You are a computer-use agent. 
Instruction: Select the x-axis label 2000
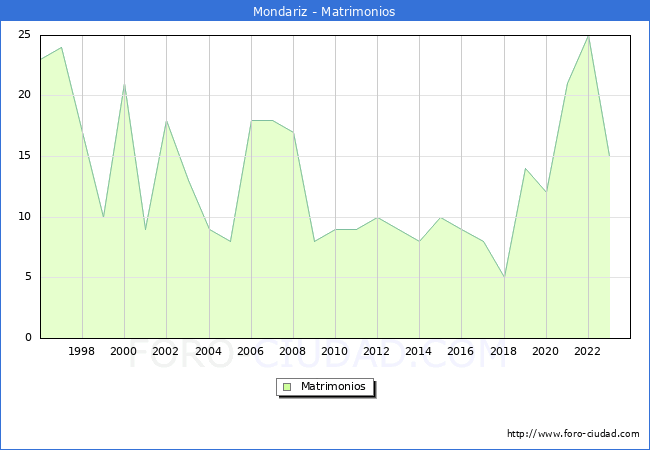pos(124,351)
